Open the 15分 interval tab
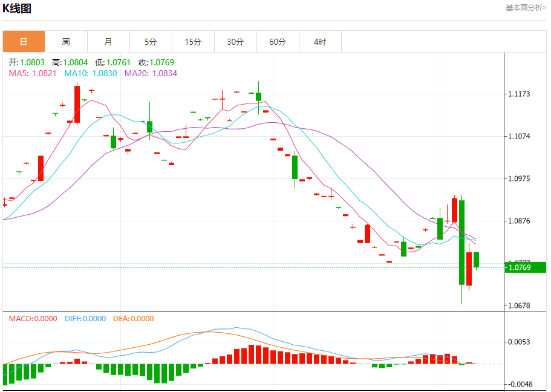Viewport: 551px width, 392px height. pos(193,42)
